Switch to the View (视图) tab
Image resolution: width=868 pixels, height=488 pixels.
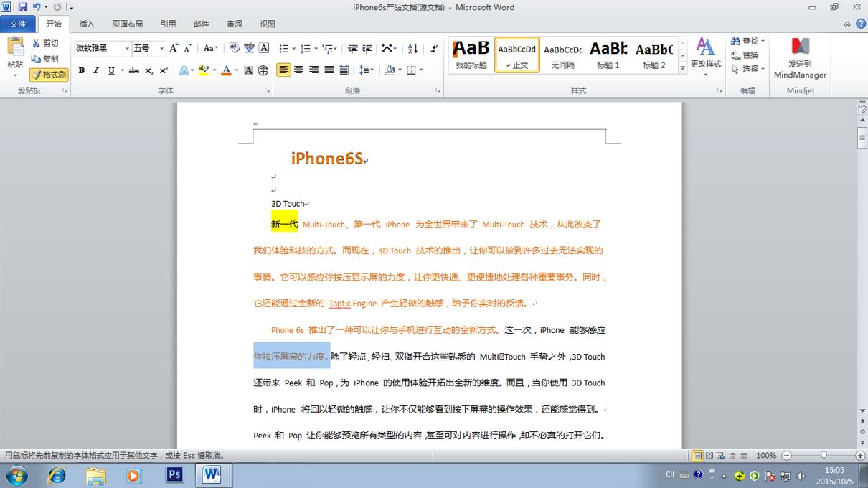pos(268,24)
